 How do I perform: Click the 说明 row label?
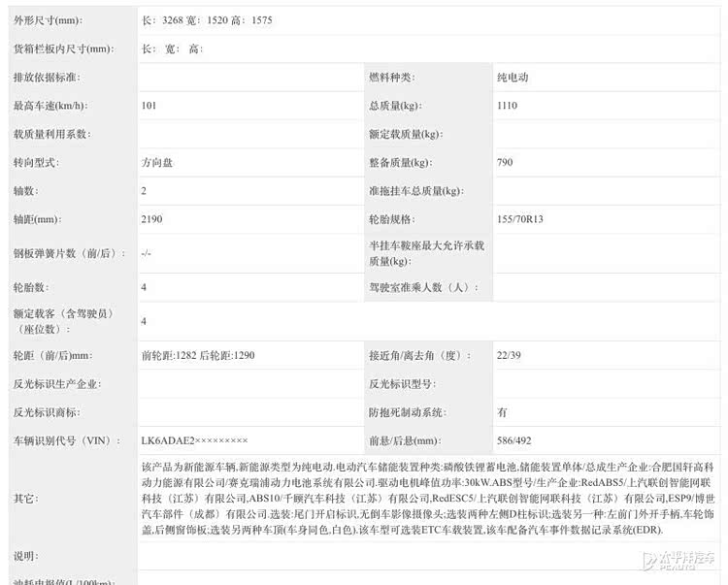(x=25, y=556)
